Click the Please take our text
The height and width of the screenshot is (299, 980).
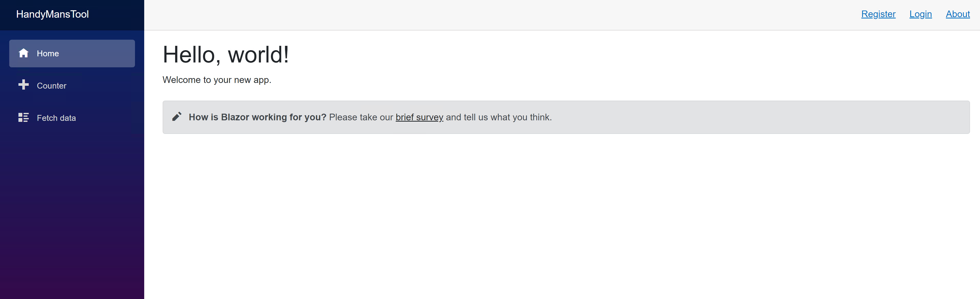[x=361, y=117]
